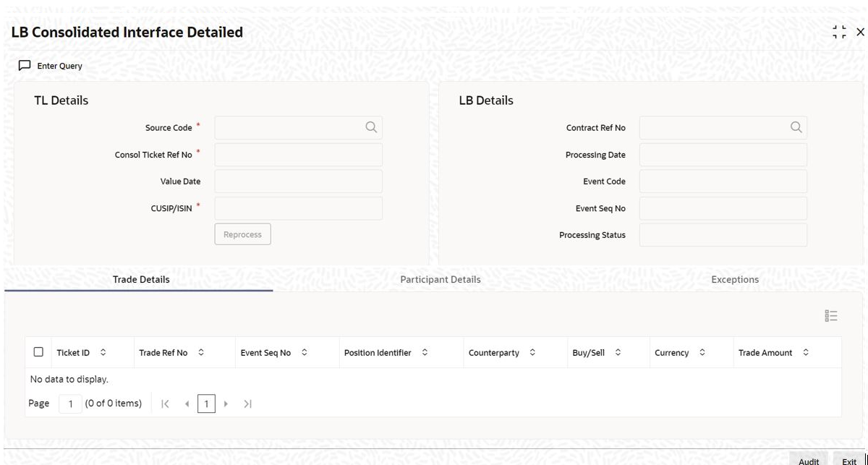Open Contract Ref No search lookup
This screenshot has height=465, width=868.
coord(796,127)
